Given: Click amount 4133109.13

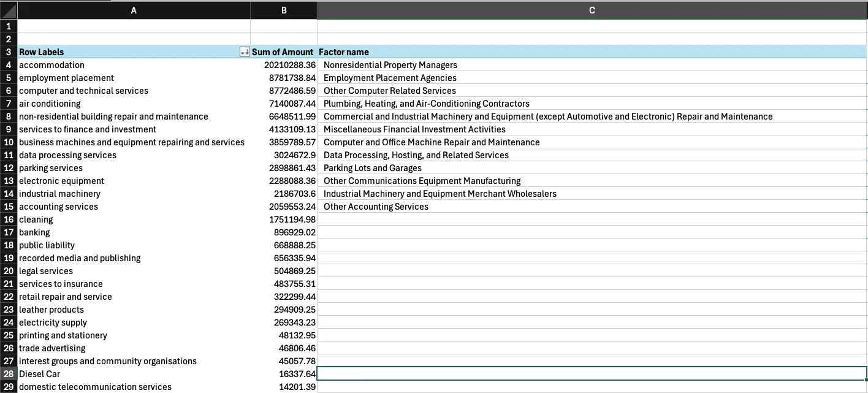Looking at the screenshot, I should [x=284, y=129].
